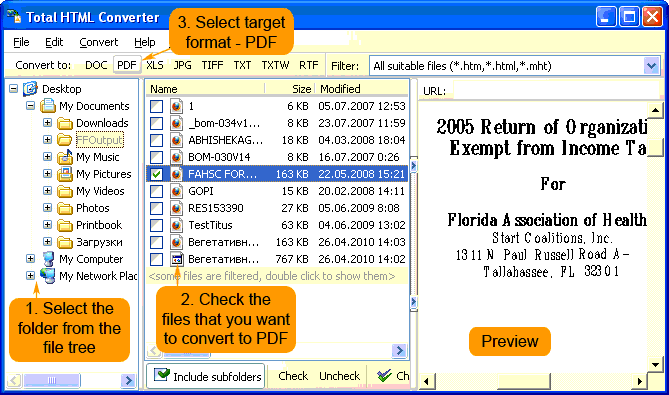Click the My Videos folder icon

pyautogui.click(x=64, y=191)
